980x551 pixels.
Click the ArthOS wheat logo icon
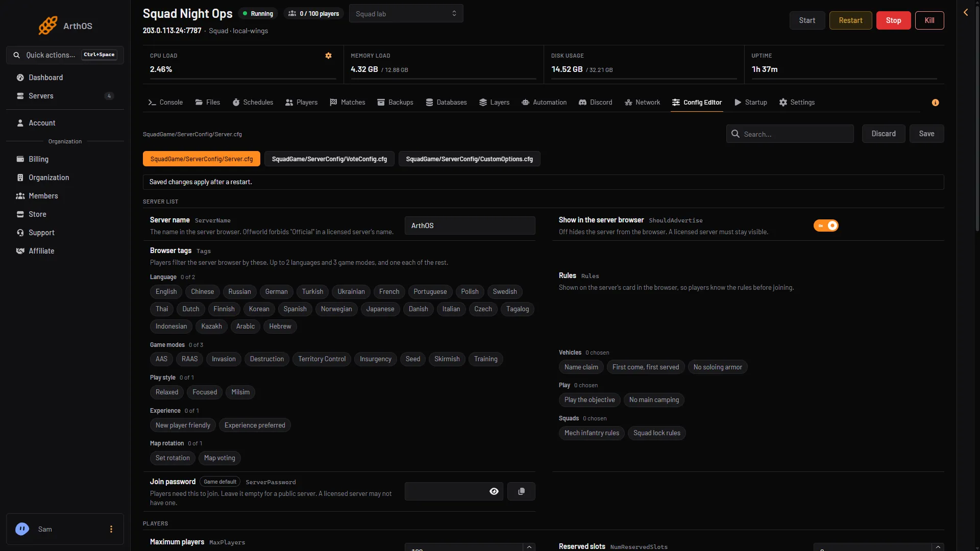(x=48, y=26)
